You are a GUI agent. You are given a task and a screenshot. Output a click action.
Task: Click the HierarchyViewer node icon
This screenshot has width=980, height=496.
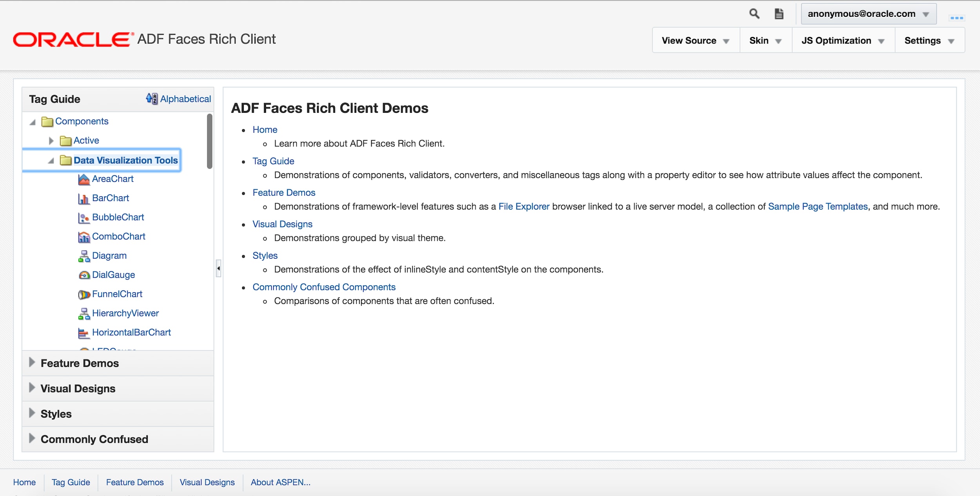point(83,313)
